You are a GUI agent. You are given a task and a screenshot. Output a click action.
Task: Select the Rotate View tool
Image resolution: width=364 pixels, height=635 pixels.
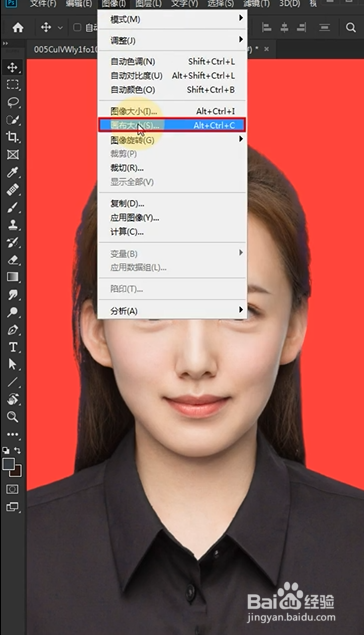(13, 399)
